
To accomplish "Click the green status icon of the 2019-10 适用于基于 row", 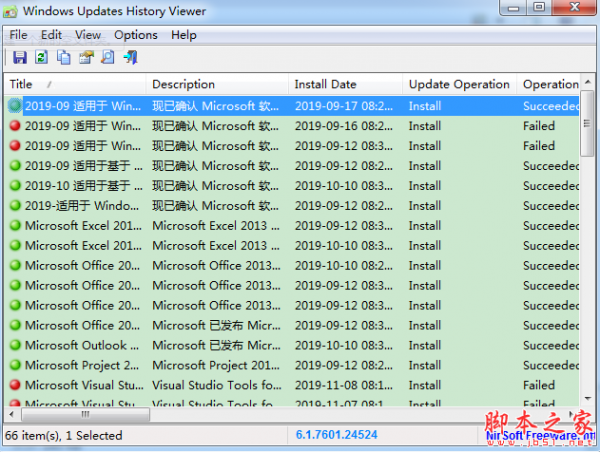I will tap(15, 186).
